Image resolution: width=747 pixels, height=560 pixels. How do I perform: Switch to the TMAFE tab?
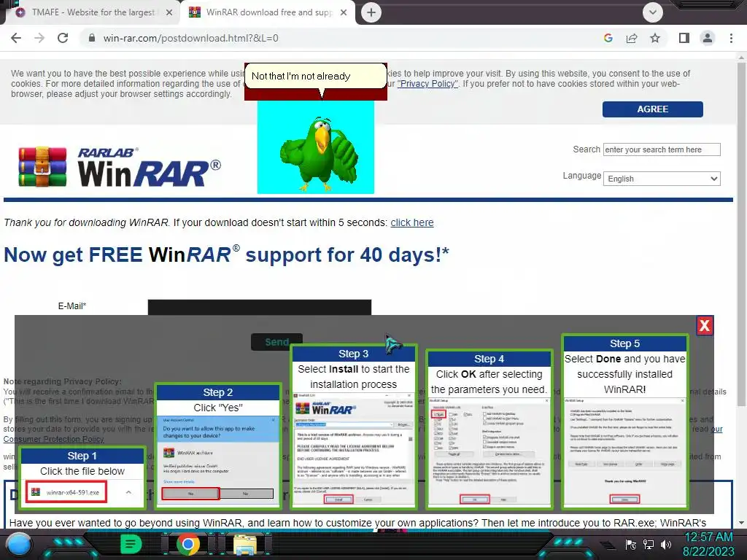pos(93,12)
